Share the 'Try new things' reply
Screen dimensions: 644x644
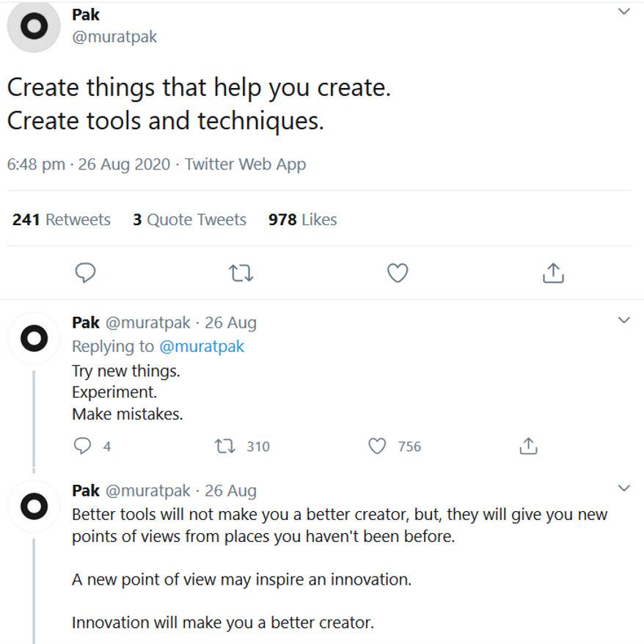pos(528,446)
